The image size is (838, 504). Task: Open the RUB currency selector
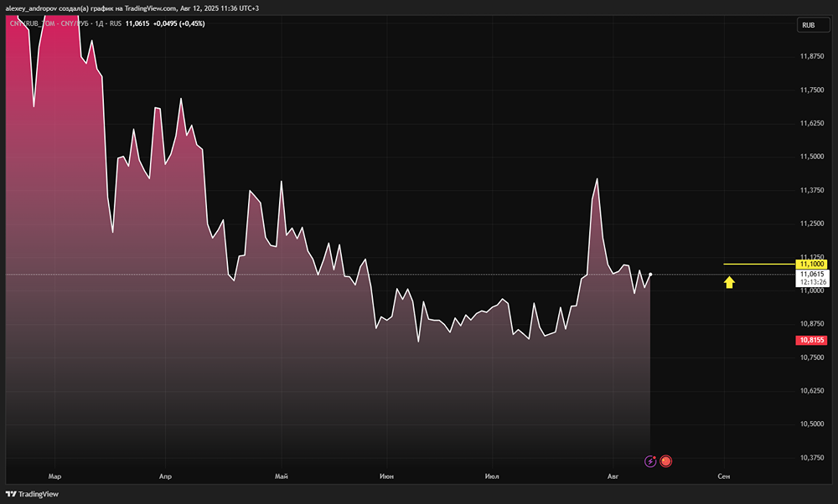[809, 25]
